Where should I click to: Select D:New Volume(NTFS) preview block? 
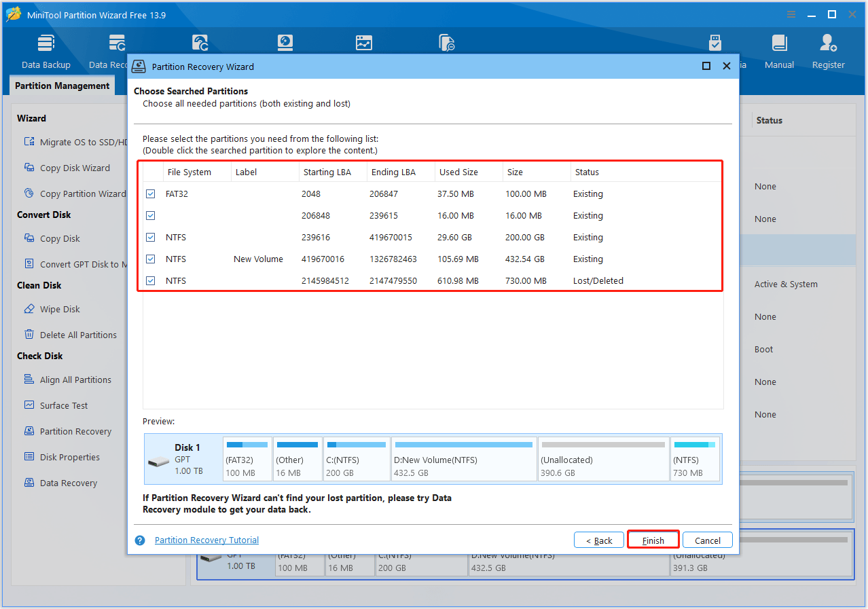click(464, 460)
